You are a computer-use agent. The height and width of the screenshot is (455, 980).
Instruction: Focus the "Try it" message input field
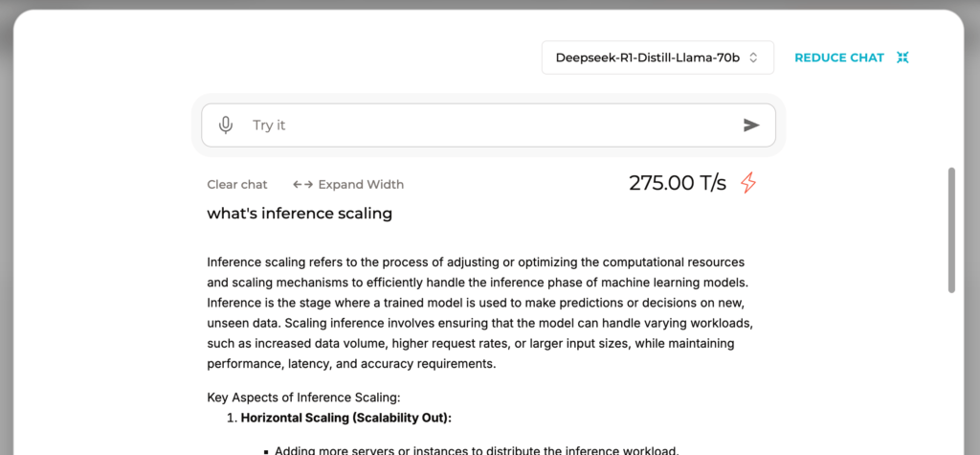coord(488,125)
